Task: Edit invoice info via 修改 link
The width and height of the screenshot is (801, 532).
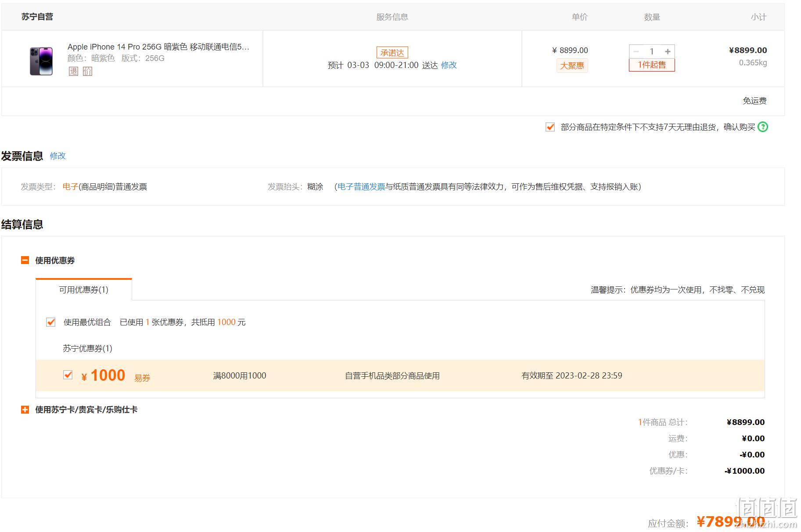Action: pyautogui.click(x=57, y=156)
